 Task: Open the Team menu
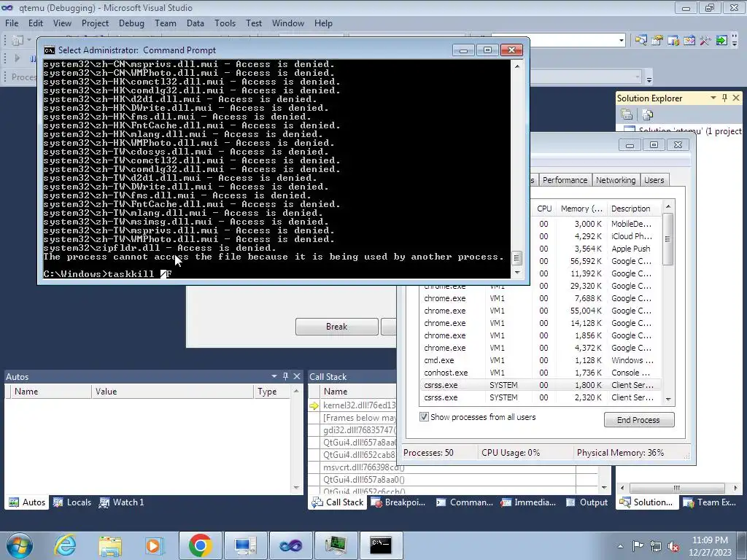click(165, 23)
